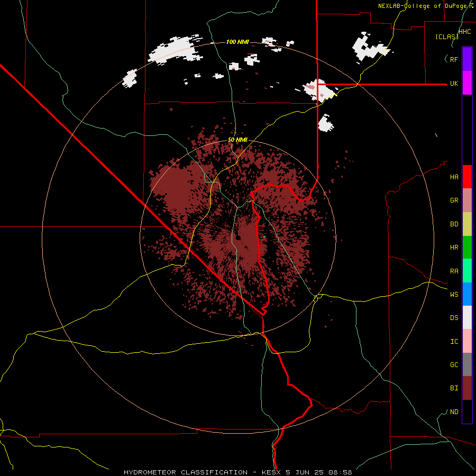Click the DS white legend swatch
The width and height of the screenshot is (476, 476).
(467, 317)
